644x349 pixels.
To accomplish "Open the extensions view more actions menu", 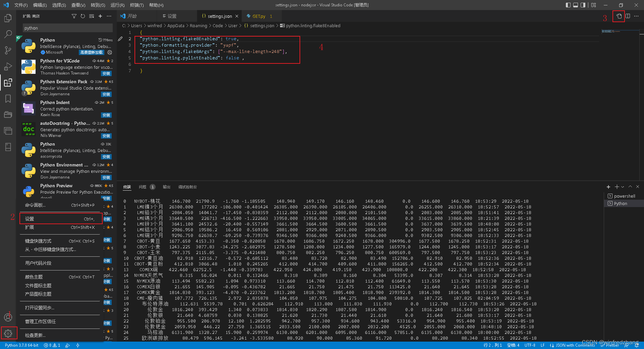I will pos(109,16).
